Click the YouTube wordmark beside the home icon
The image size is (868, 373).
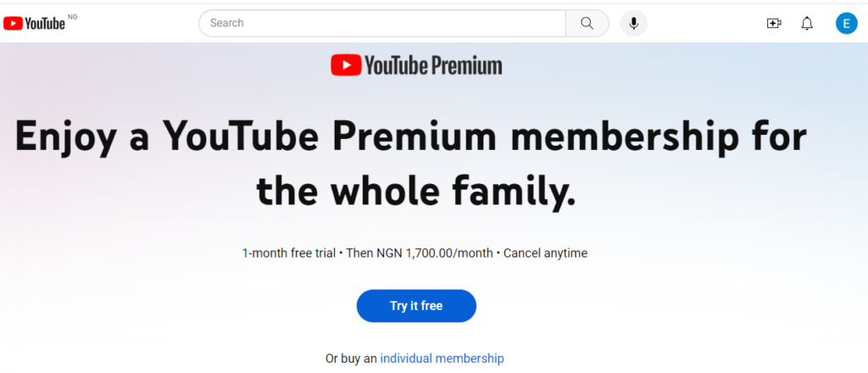[45, 23]
